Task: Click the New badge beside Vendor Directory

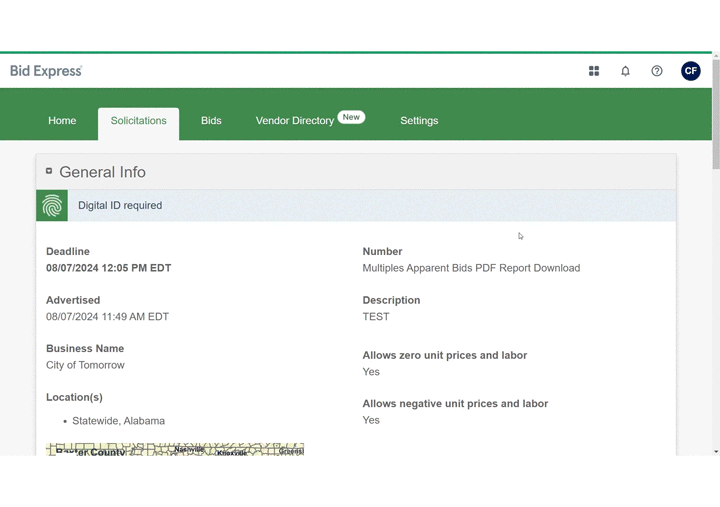Action: (351, 117)
